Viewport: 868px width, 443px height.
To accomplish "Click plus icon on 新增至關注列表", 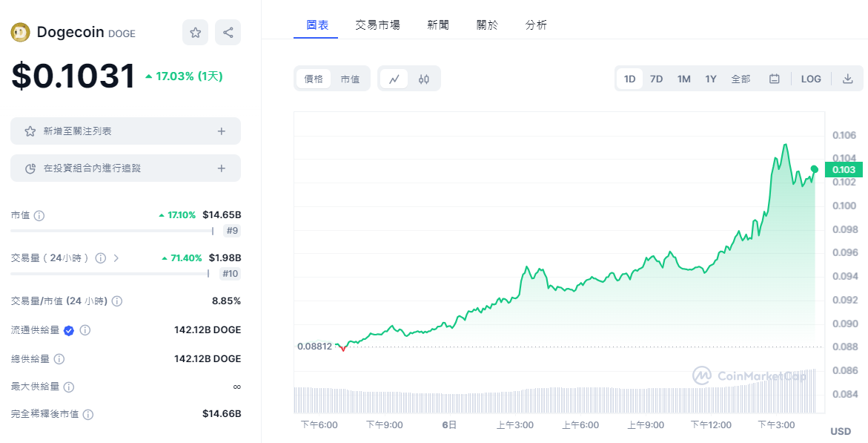I will [222, 131].
